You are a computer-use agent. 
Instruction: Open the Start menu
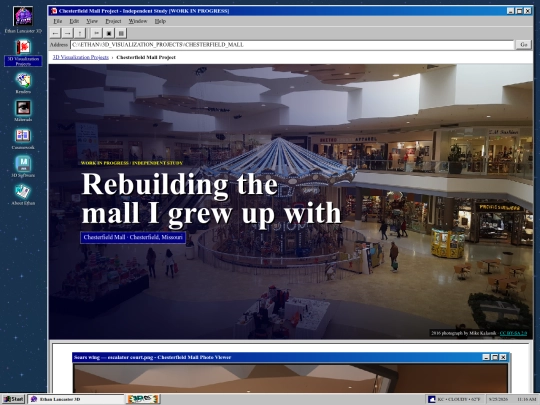click(13, 399)
